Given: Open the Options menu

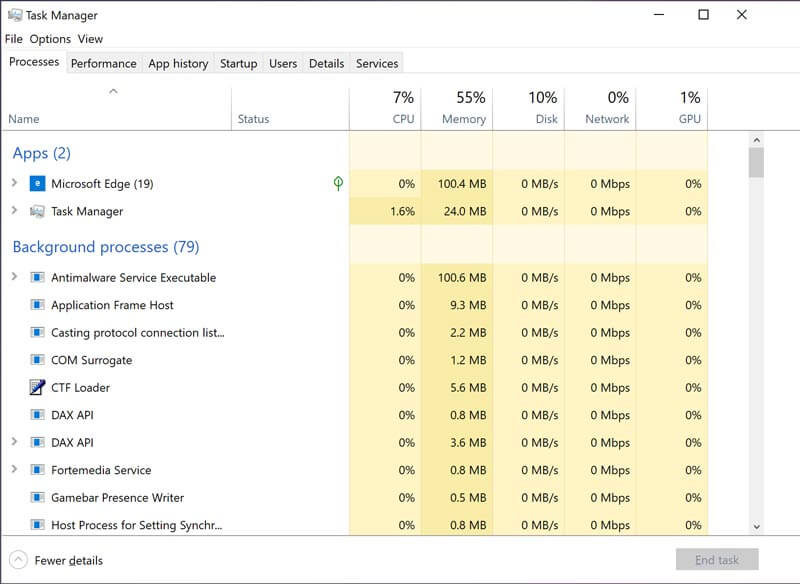Looking at the screenshot, I should (50, 39).
